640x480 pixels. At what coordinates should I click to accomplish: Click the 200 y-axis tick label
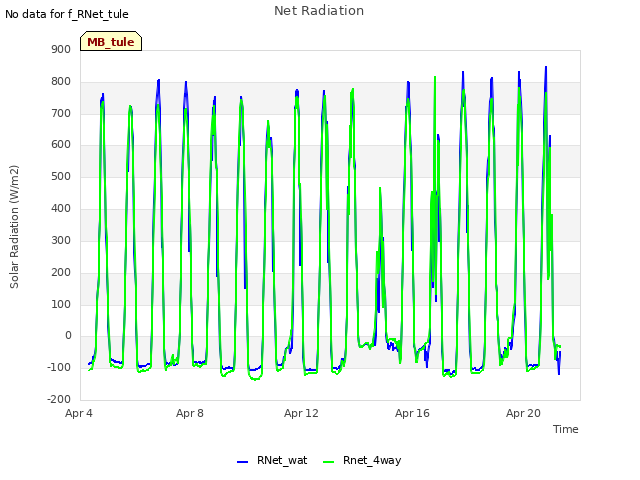click(x=61, y=272)
